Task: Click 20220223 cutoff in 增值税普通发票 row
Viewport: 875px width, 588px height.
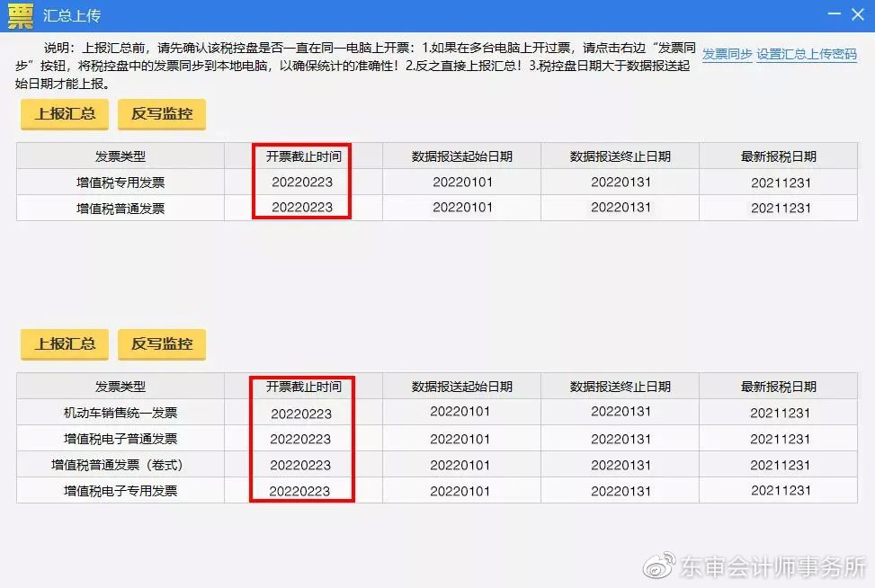Action: [302, 208]
